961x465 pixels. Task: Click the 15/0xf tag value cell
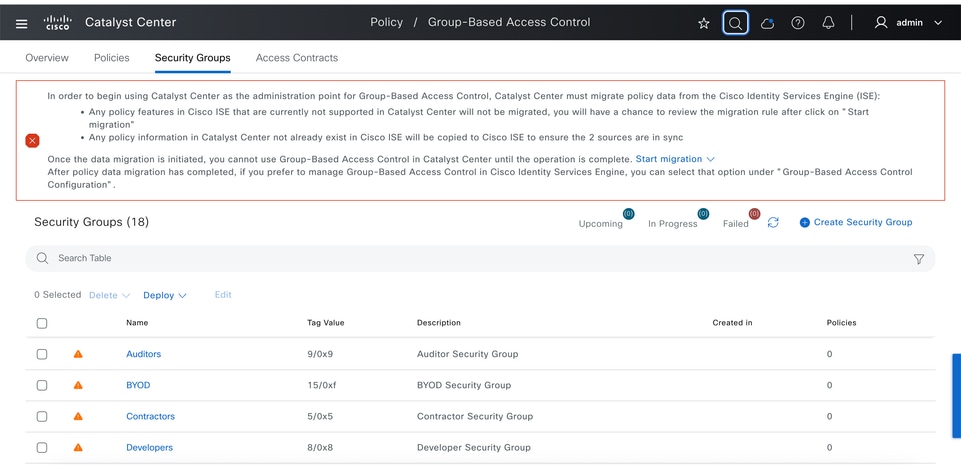click(x=322, y=385)
